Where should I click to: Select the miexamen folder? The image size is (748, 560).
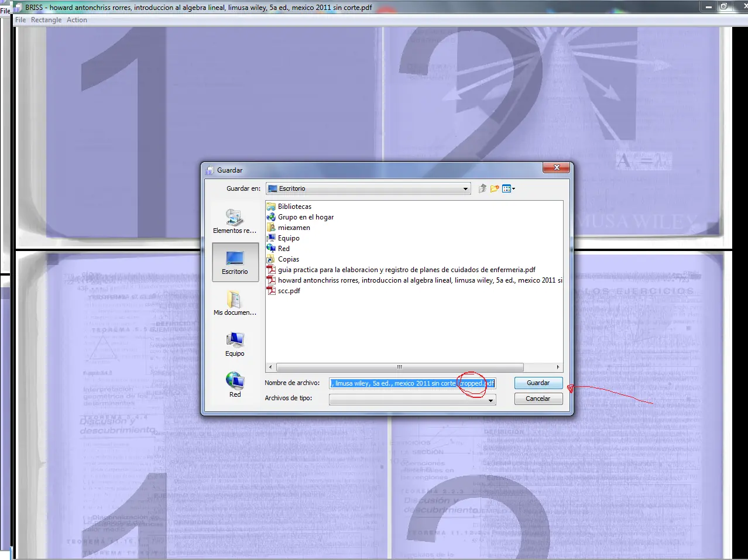pyautogui.click(x=294, y=228)
